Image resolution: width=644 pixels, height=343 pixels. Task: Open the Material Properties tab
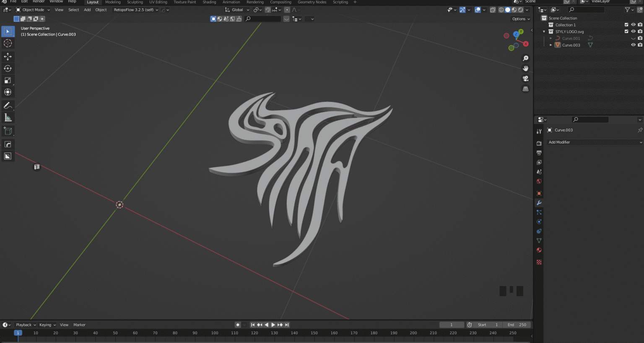tap(539, 250)
